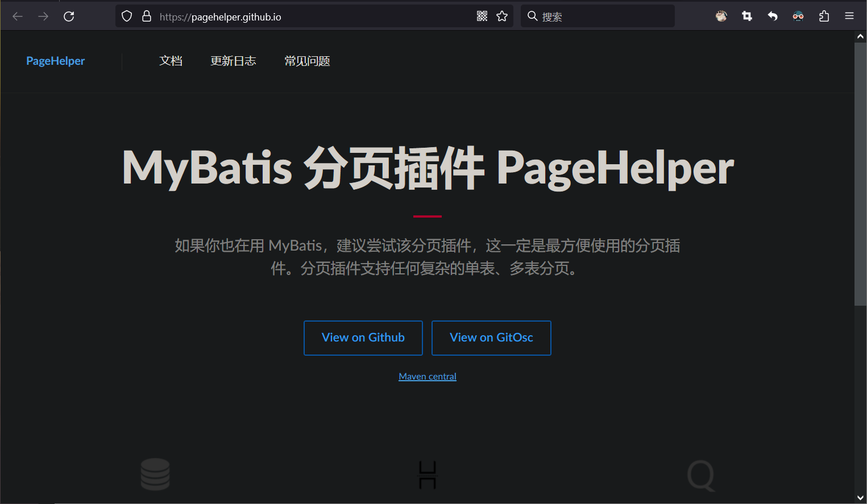Click the paragraph starting 如果你也在用 MyBatis
This screenshot has width=867, height=504.
click(428, 257)
